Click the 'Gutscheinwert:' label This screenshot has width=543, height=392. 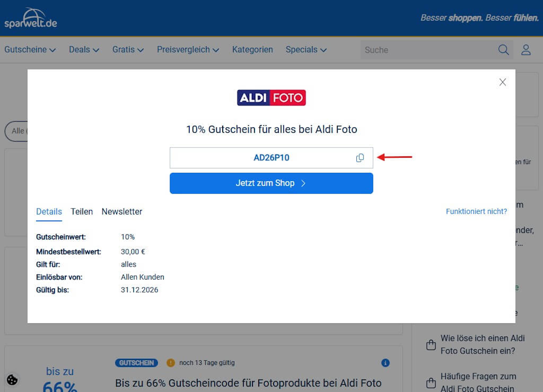pos(61,237)
